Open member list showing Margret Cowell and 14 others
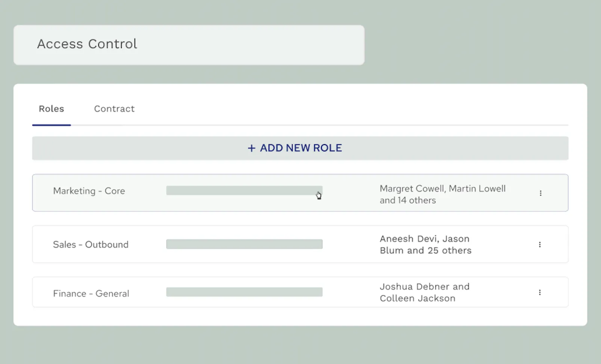The height and width of the screenshot is (364, 601). pos(442,194)
